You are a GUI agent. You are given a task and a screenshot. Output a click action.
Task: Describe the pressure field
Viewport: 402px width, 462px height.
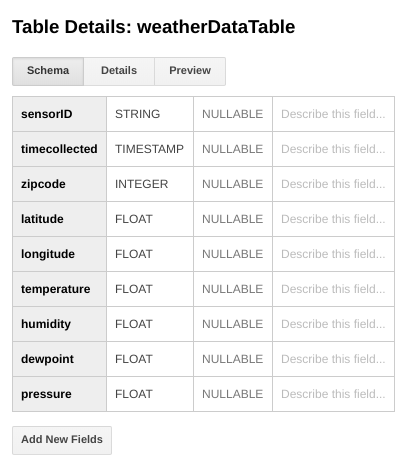(x=333, y=394)
